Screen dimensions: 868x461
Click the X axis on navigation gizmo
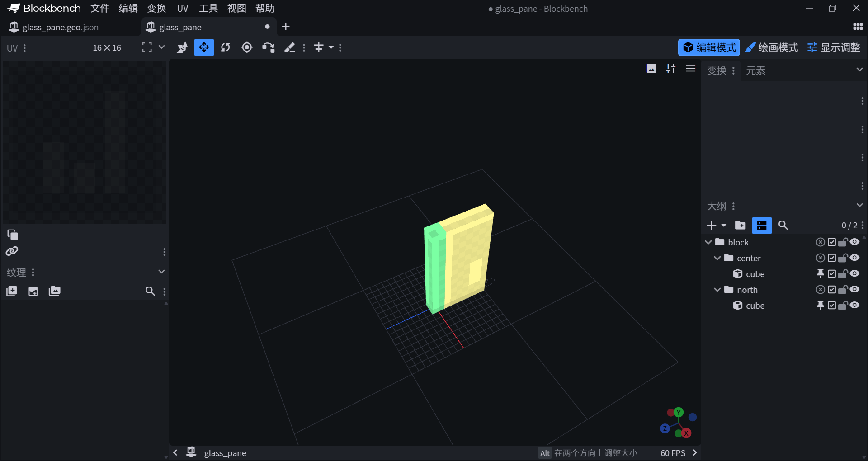pyautogui.click(x=686, y=433)
